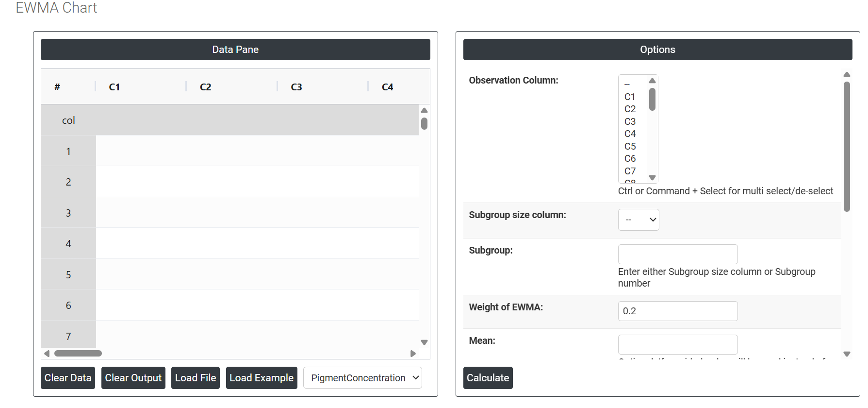The image size is (868, 408).
Task: Focus the Weight of EWMA field
Action: point(677,311)
